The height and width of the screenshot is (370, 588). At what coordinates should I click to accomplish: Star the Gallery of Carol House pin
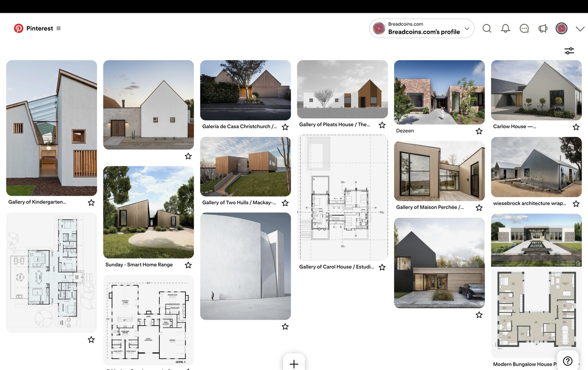[382, 267]
